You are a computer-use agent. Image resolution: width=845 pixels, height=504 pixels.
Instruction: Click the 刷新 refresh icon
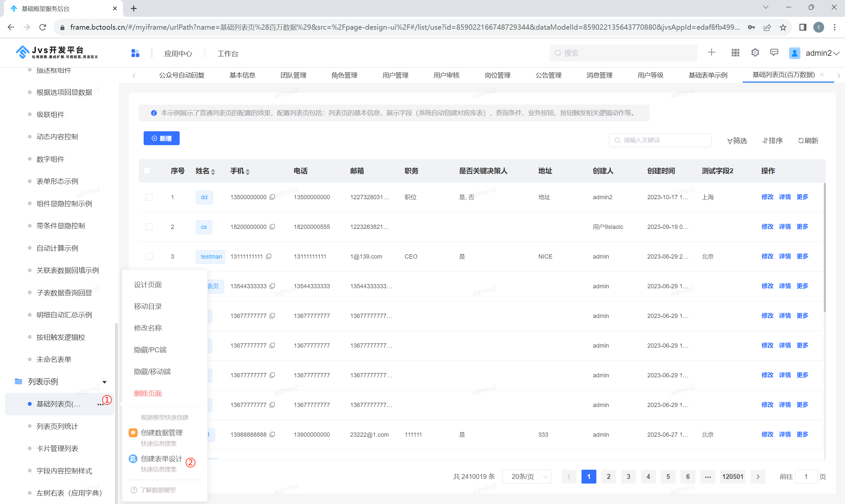tap(801, 141)
